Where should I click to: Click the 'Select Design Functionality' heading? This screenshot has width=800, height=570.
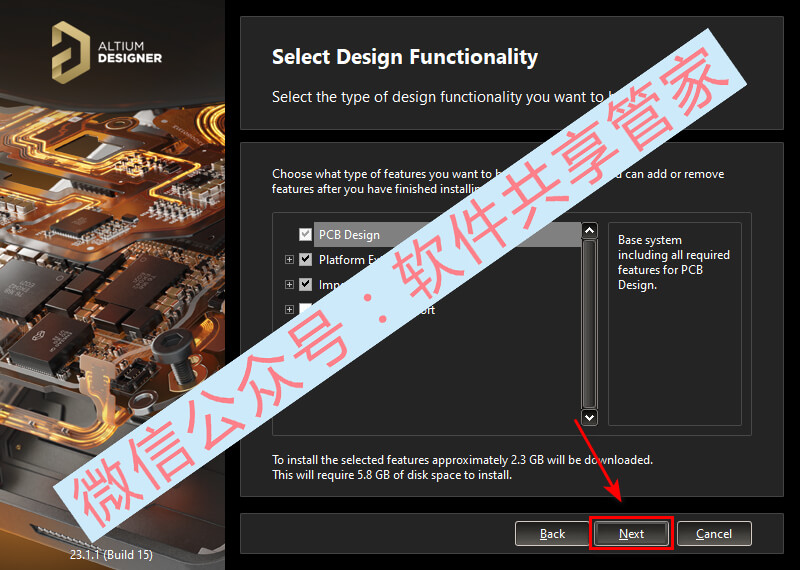point(405,57)
